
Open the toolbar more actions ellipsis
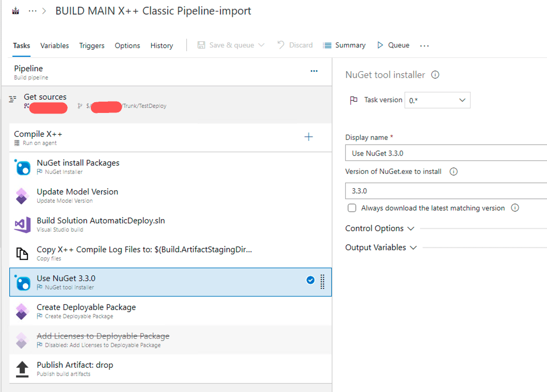click(x=424, y=46)
